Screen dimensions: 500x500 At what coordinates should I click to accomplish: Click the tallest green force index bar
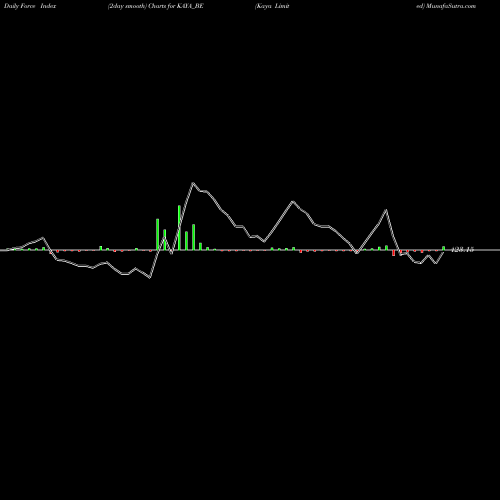coord(179,228)
